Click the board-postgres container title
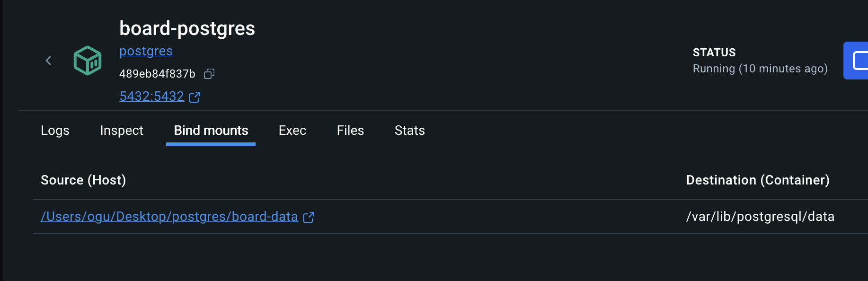 [x=187, y=28]
